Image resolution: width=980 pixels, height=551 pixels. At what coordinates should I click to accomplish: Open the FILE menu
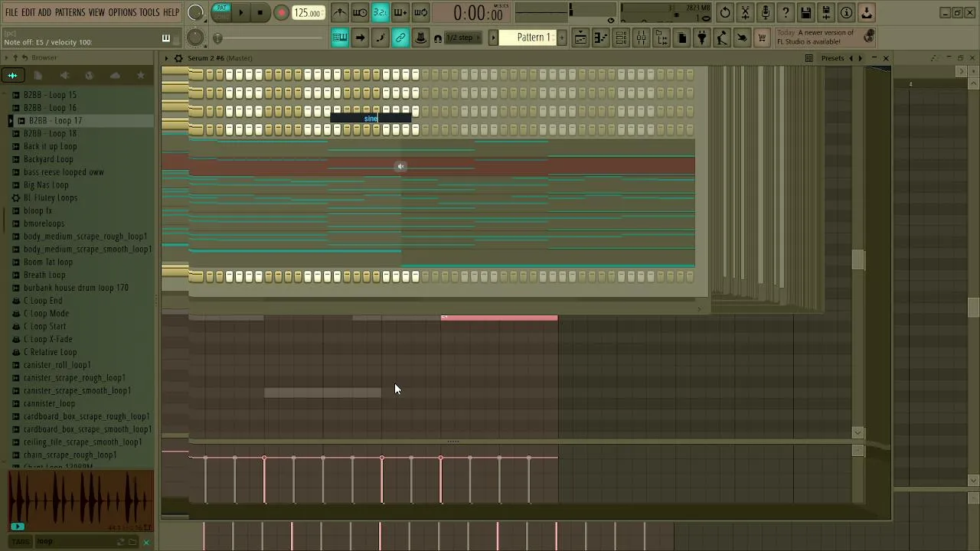[x=11, y=12]
